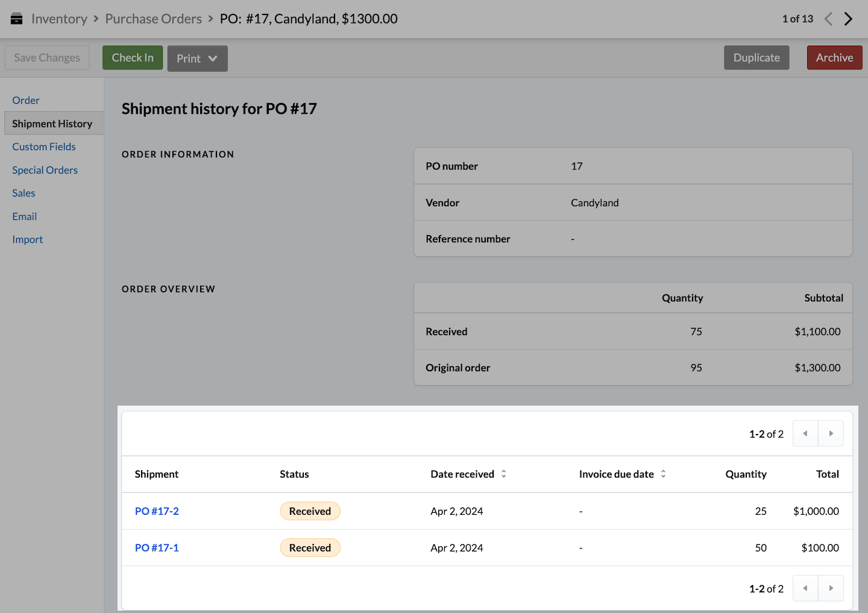The height and width of the screenshot is (613, 868).
Task: Click bottom pagination previous page arrow
Action: (805, 588)
